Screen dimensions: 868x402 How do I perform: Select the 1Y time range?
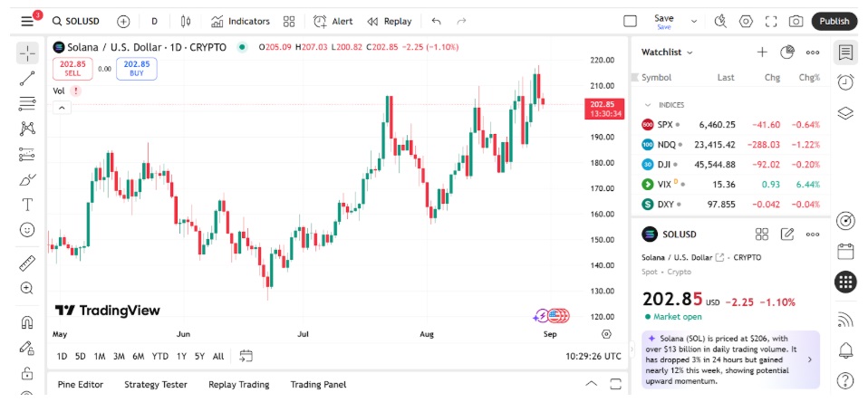(x=181, y=357)
